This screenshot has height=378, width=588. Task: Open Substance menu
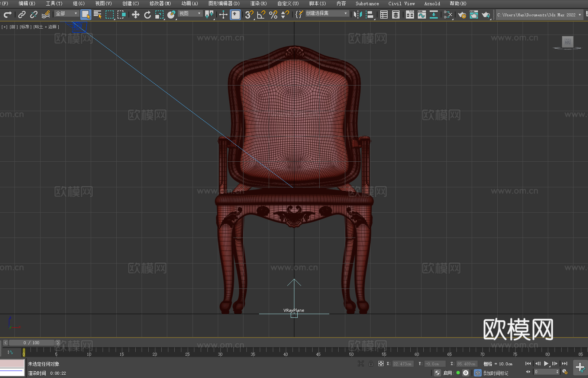click(x=367, y=3)
